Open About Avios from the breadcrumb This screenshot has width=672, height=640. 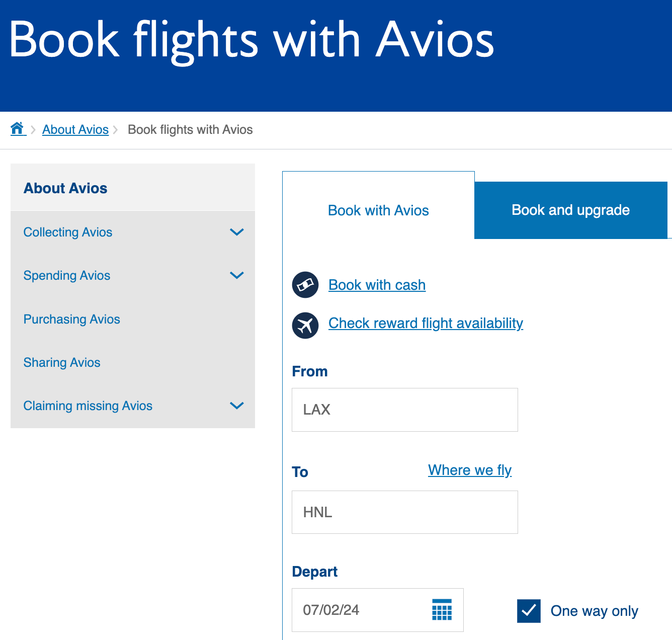(75, 129)
